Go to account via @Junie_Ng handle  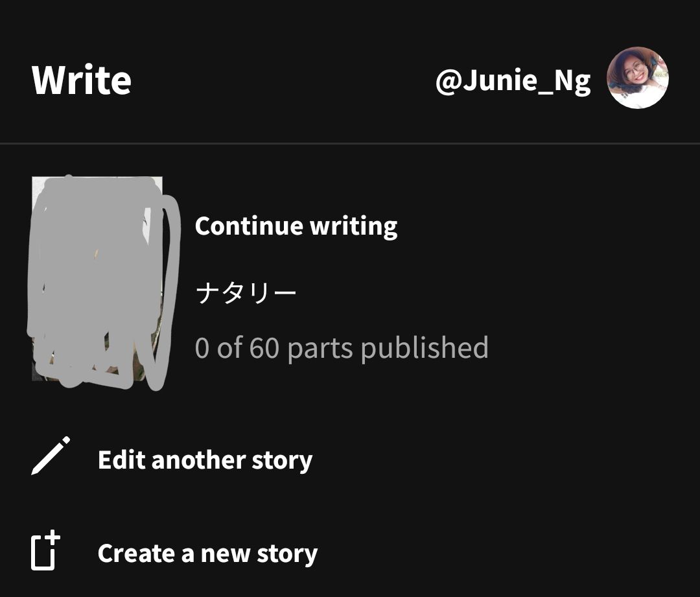pyautogui.click(x=513, y=81)
